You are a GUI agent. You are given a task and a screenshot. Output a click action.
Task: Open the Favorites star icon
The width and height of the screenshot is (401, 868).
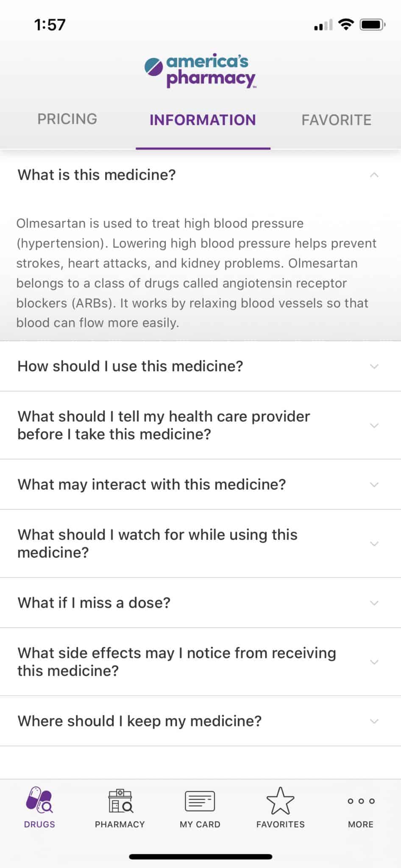(280, 801)
